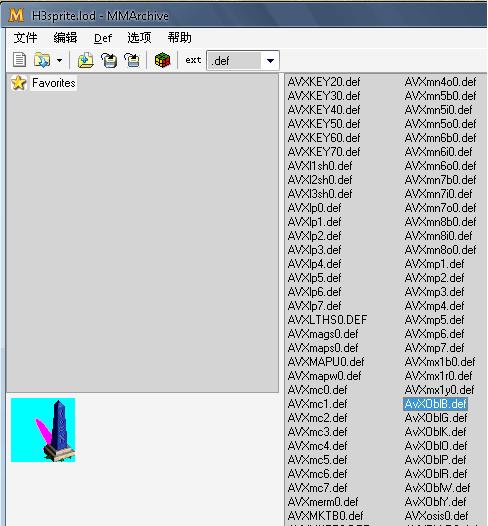Select file AVXmn4o0.def
The image size is (488, 526).
(440, 82)
